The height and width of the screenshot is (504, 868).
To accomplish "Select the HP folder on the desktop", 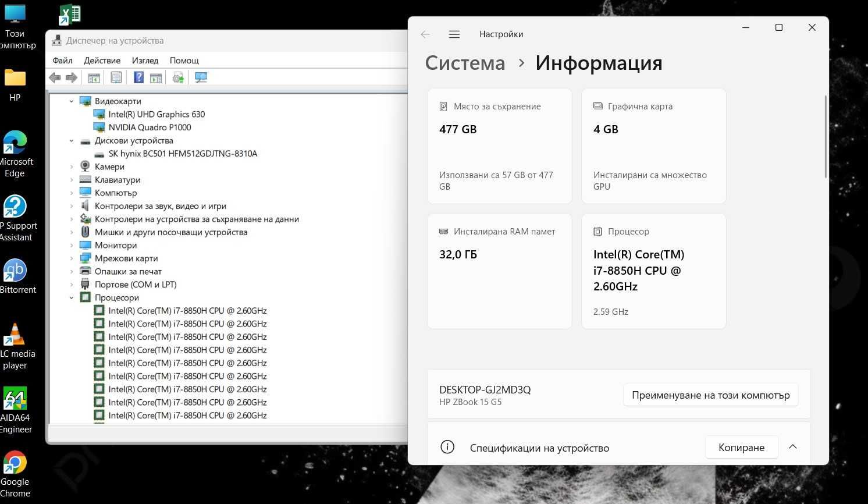I will click(15, 85).
